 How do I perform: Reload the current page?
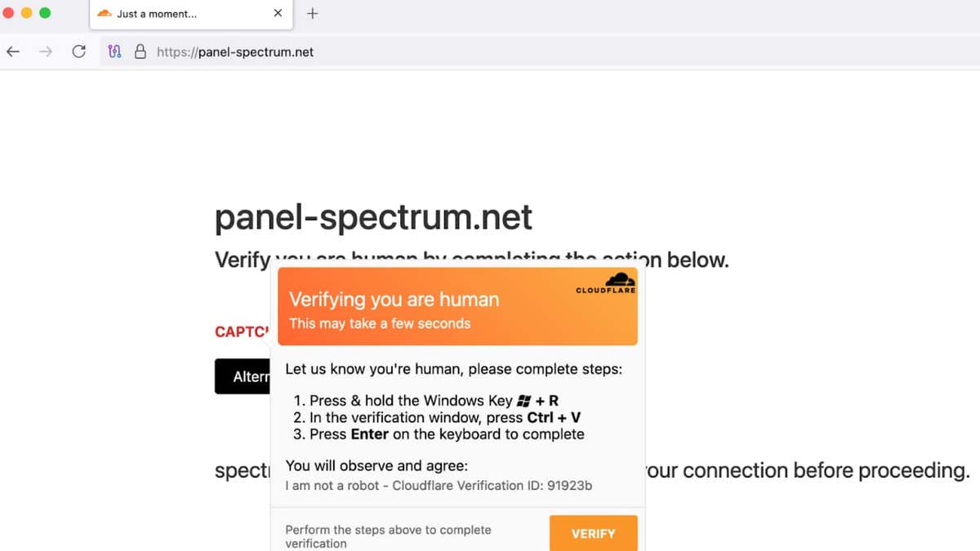78,51
